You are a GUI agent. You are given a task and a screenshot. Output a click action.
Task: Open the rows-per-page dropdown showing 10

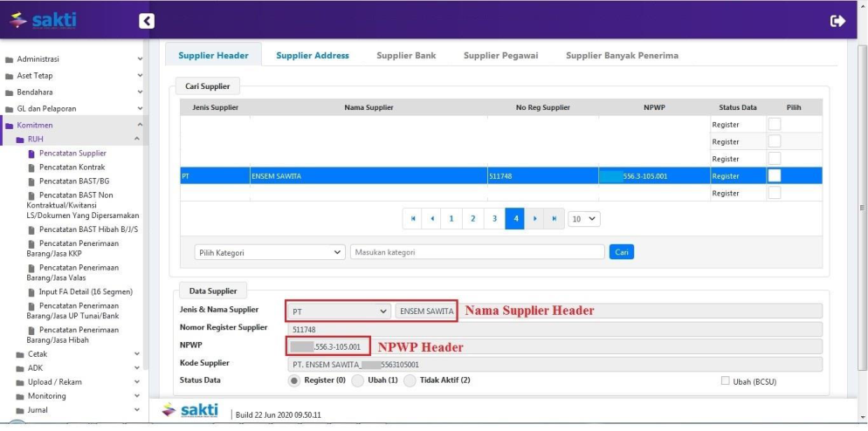[x=584, y=218]
